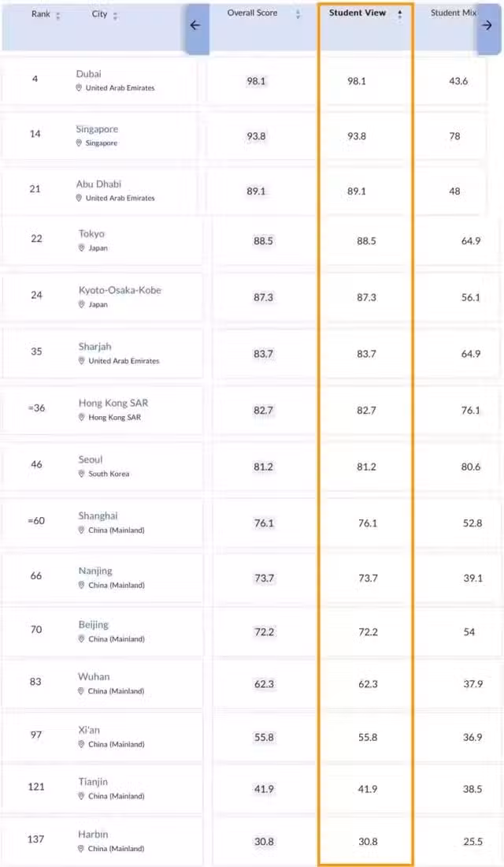This screenshot has width=504, height=867.
Task: Sort table by Rank column arrows
Action: (58, 16)
